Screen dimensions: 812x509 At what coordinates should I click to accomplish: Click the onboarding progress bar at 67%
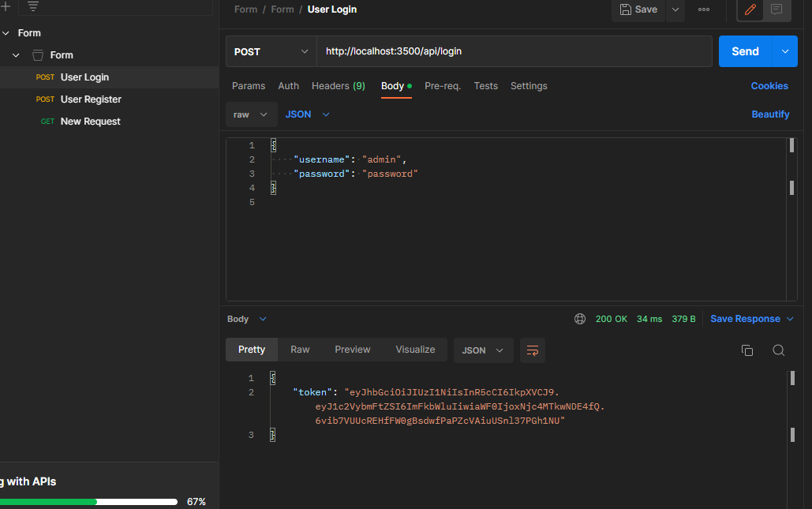[88, 502]
